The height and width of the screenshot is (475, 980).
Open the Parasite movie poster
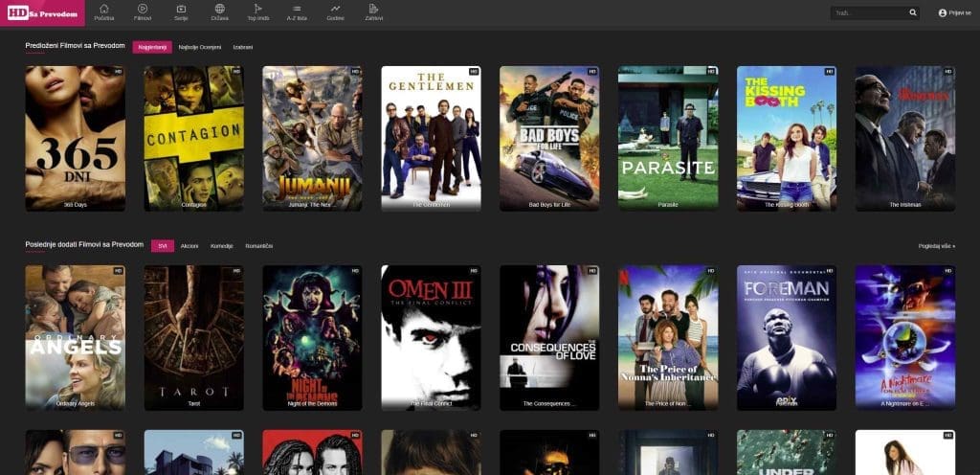668,139
